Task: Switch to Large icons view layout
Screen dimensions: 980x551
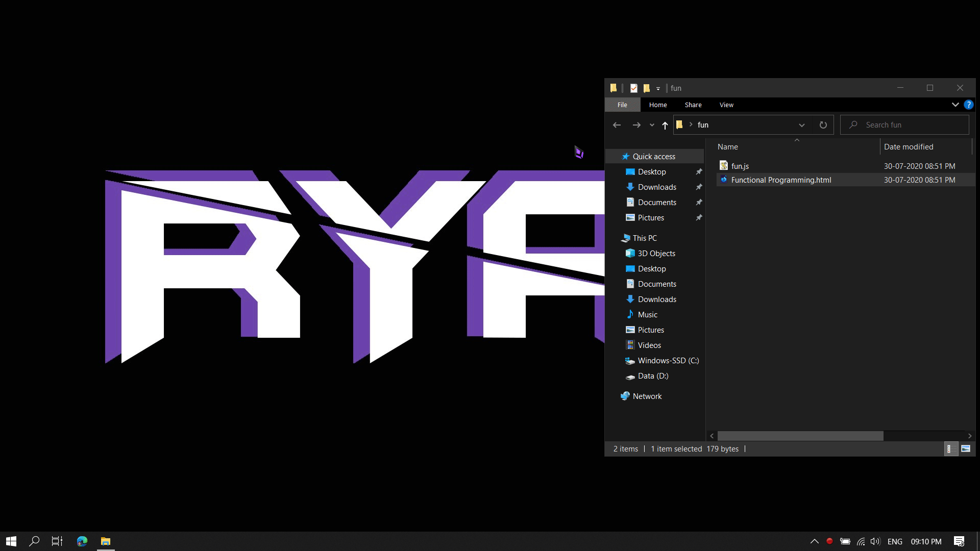Action: [x=966, y=449]
